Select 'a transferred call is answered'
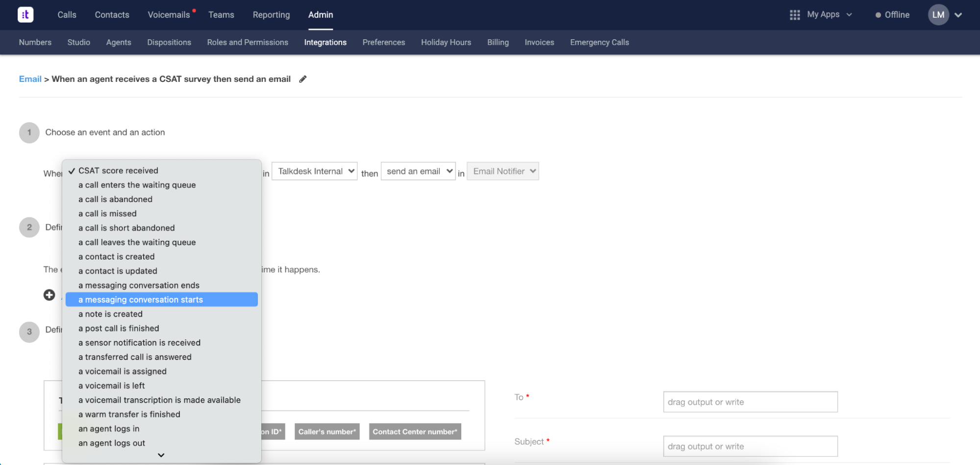The height and width of the screenshot is (465, 980). point(162,357)
